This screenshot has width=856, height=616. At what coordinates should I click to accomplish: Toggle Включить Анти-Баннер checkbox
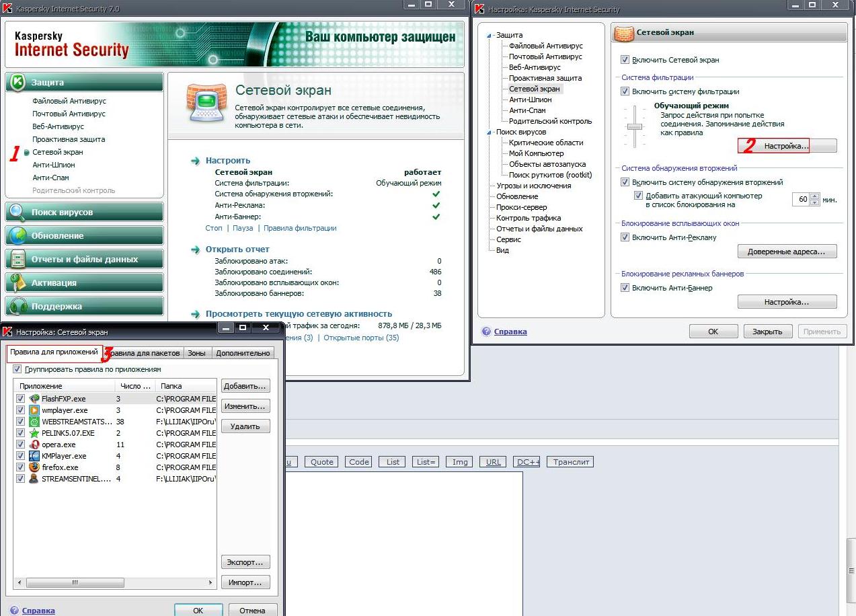tap(625, 288)
